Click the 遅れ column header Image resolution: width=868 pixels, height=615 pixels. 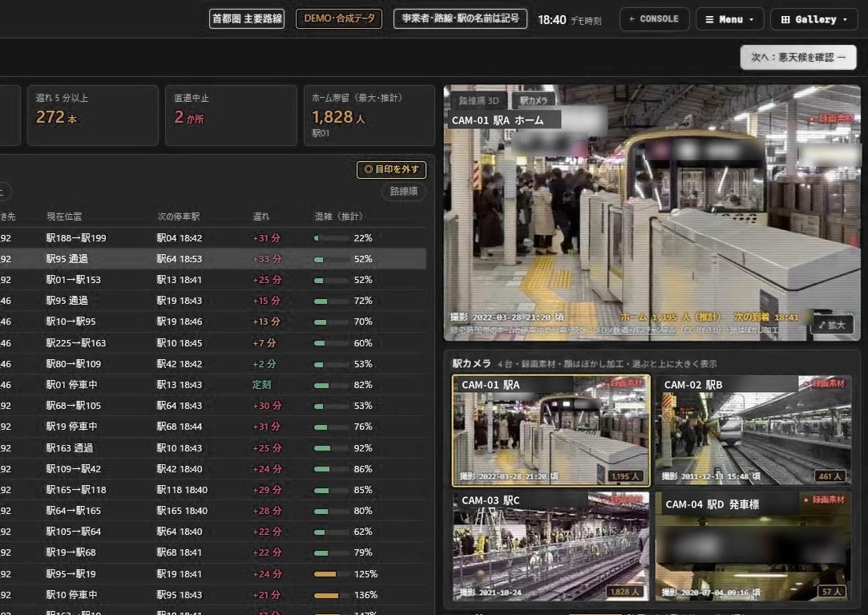tap(260, 216)
